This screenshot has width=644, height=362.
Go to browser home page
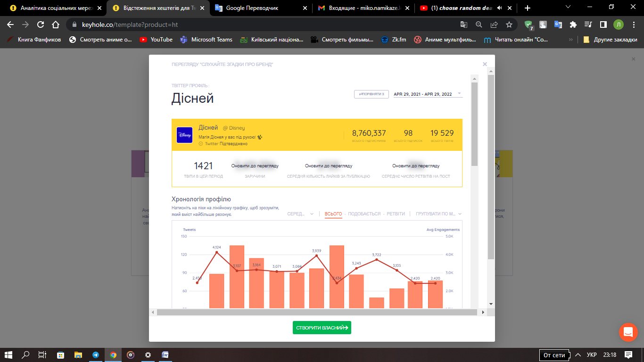[x=56, y=25]
